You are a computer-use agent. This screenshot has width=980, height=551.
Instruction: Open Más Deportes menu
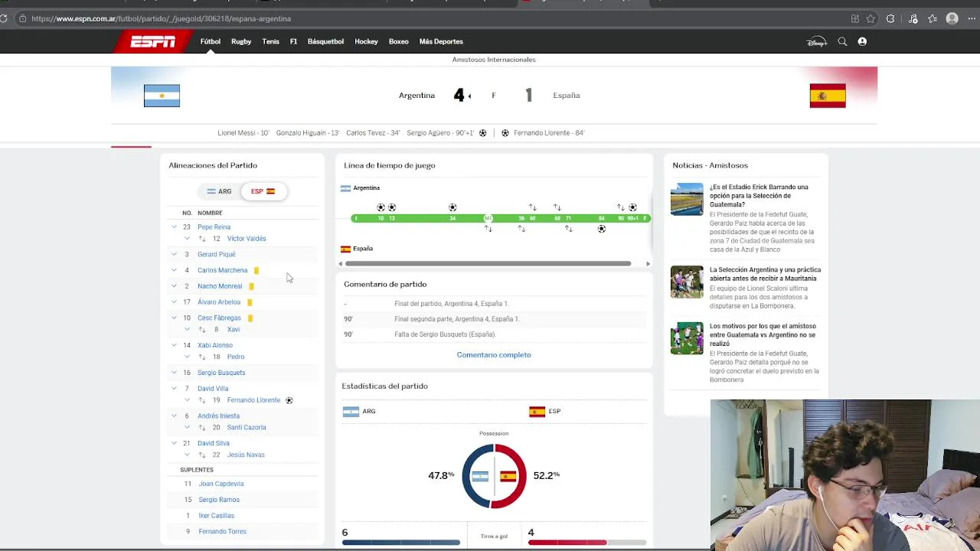(441, 41)
